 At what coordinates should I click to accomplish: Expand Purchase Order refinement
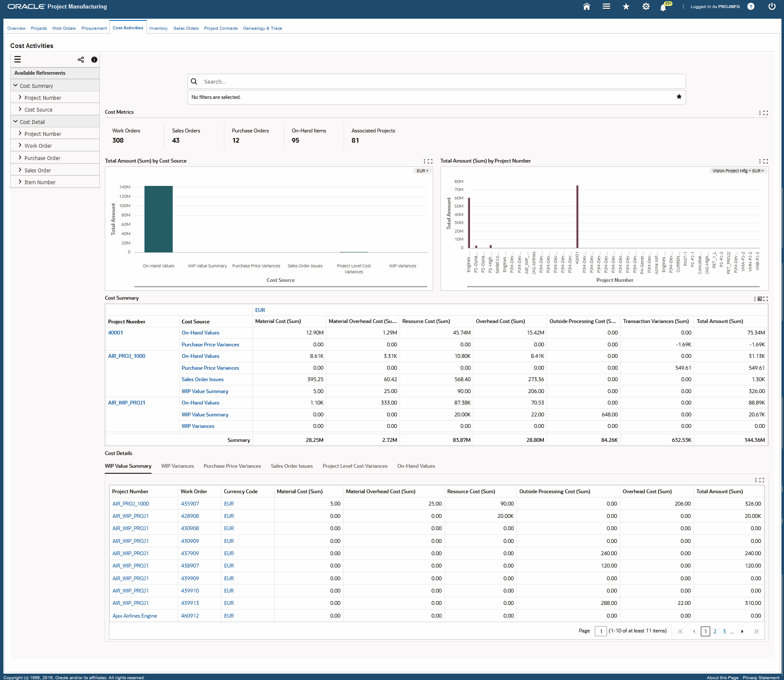(20, 158)
